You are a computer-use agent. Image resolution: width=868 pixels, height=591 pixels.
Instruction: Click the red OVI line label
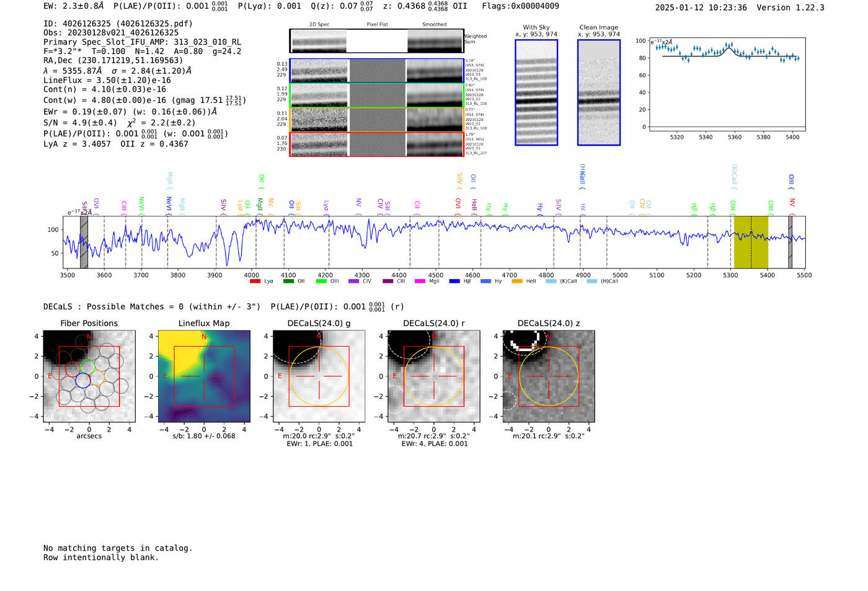(458, 205)
